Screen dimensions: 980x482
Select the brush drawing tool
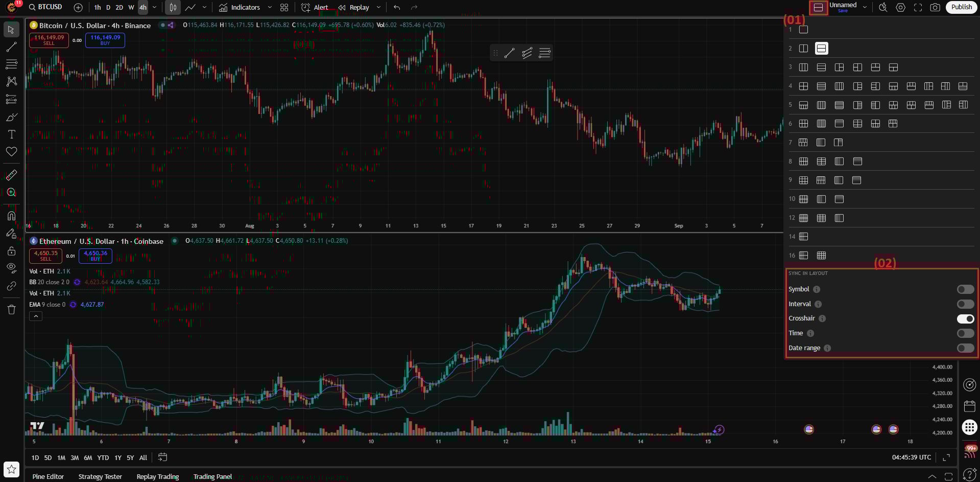click(11, 117)
